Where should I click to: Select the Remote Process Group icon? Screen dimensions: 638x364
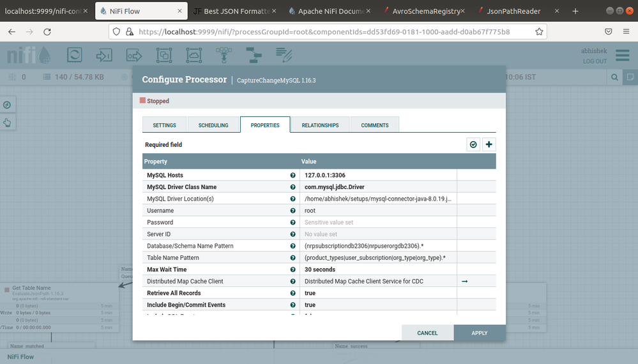pos(194,55)
